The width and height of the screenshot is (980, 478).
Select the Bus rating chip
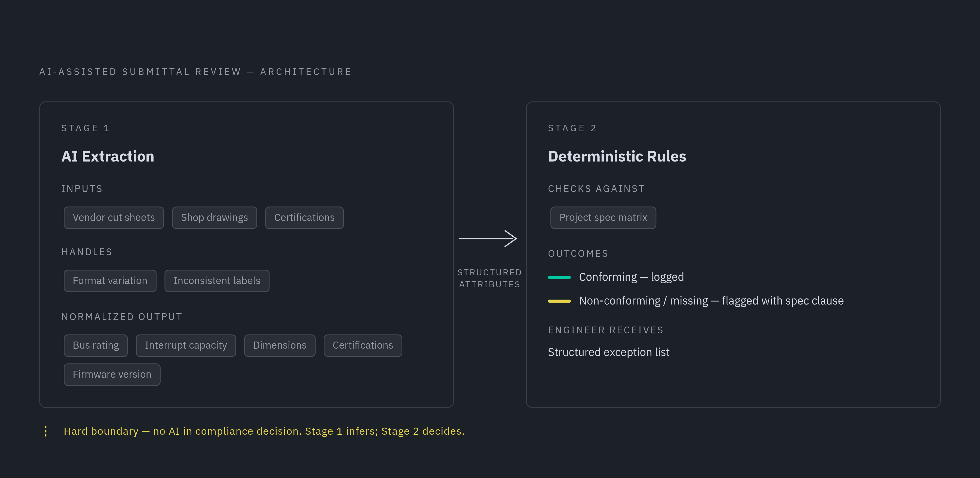click(x=96, y=346)
